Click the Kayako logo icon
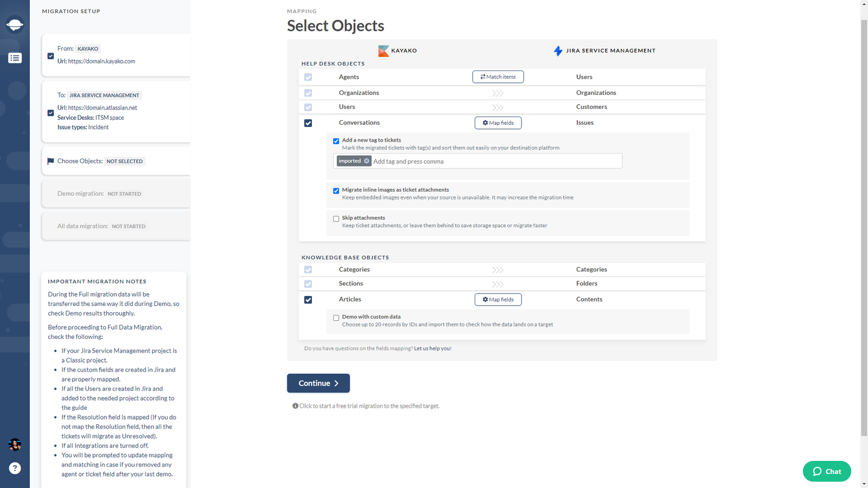Screen dimensions: 868x488 click(384, 51)
